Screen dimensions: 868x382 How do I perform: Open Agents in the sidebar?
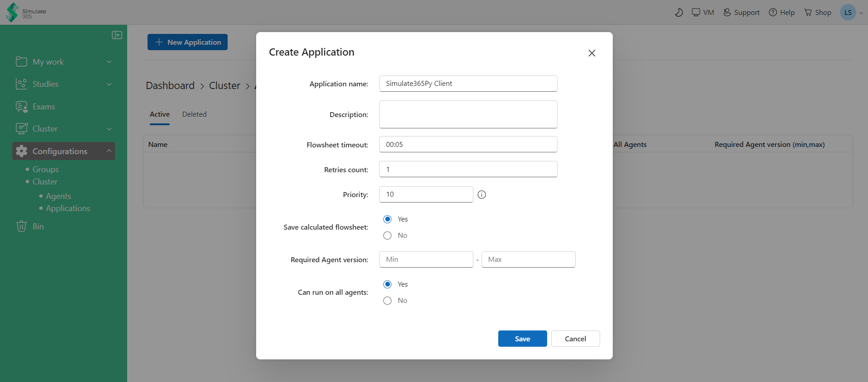(58, 196)
